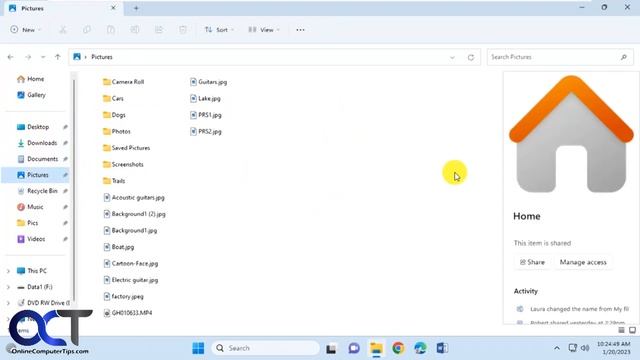
Task: Select the Trails folder
Action: [x=114, y=181]
